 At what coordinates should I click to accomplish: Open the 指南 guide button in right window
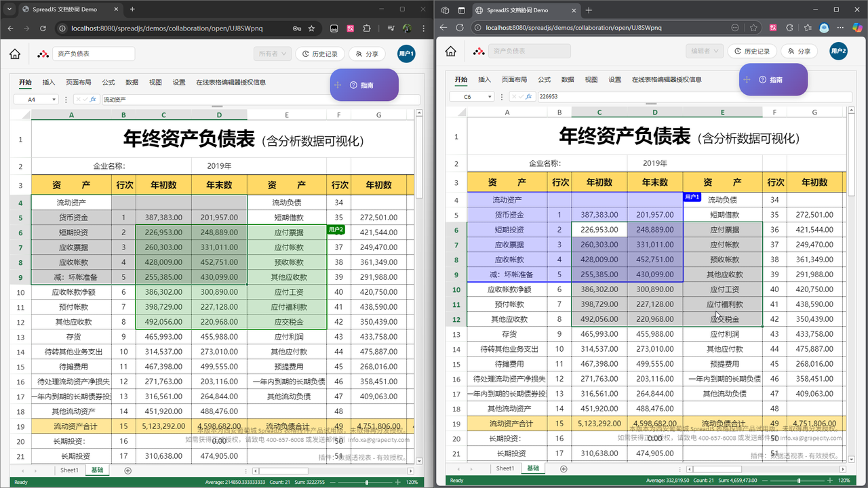tap(773, 80)
